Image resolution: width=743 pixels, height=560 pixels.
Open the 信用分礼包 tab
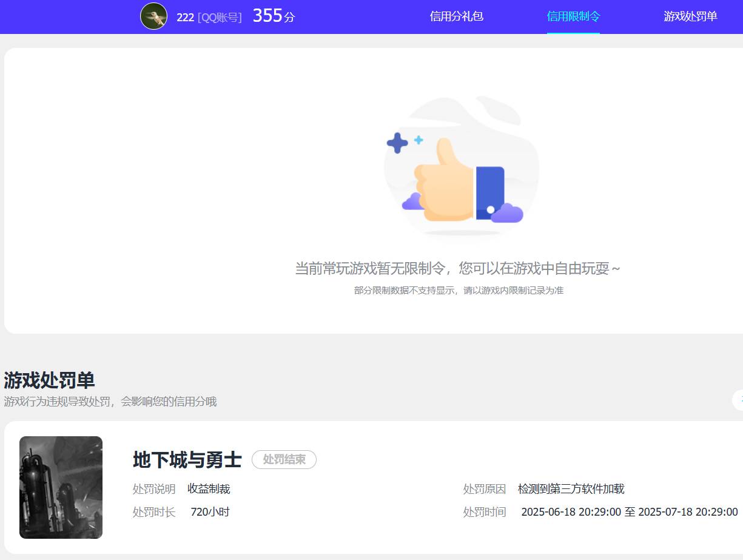[456, 16]
